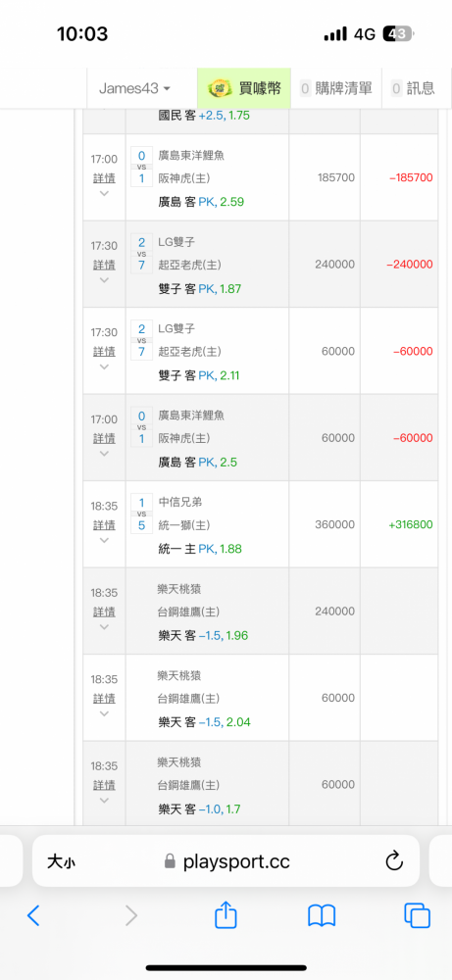This screenshot has height=980, width=452.
Task: Tap the coin icon beside 買噱幣
Action: [220, 88]
